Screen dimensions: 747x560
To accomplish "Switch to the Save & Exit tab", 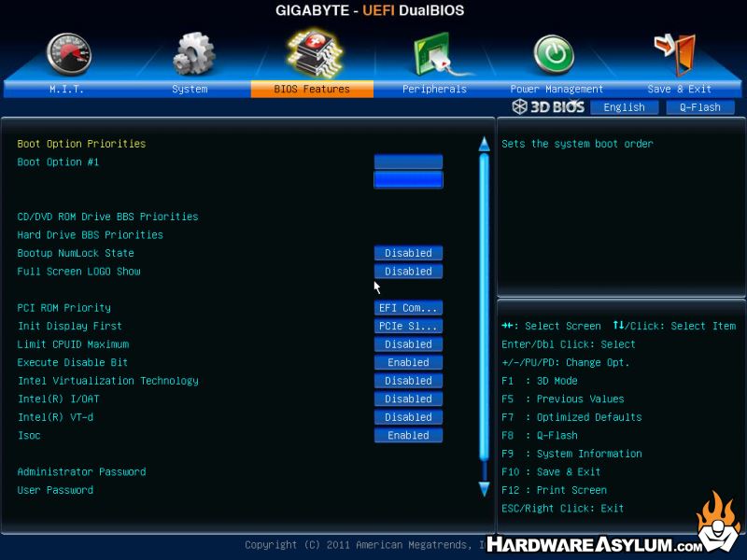I will coord(680,89).
